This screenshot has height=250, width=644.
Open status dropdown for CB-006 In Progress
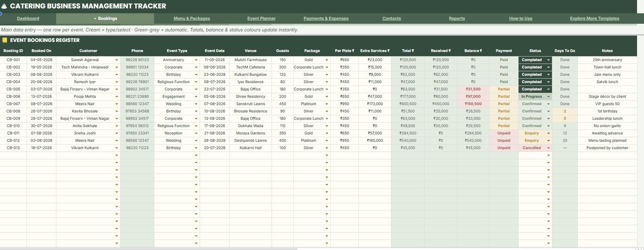(548, 97)
